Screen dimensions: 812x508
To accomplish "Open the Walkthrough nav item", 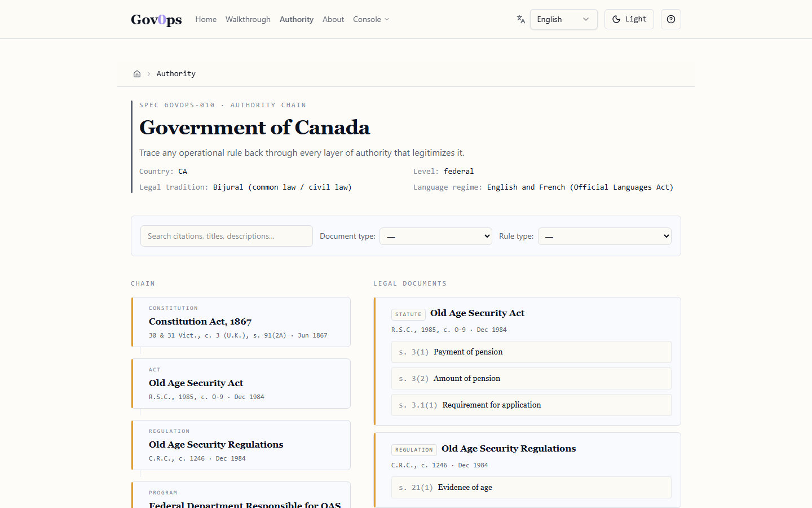I will 248,19.
